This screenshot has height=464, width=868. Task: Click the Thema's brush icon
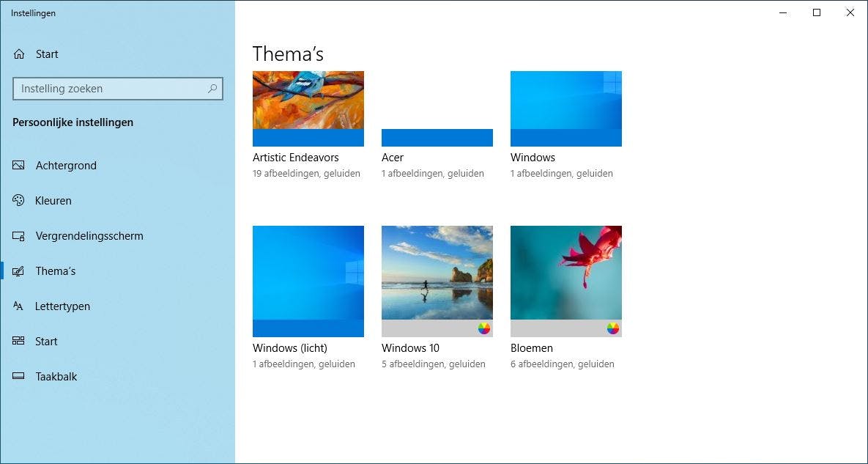pos(18,271)
